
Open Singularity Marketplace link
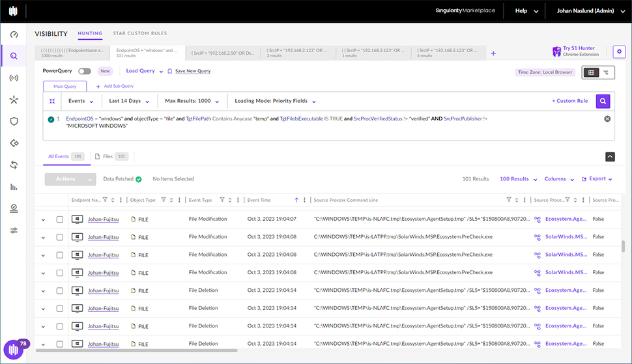pos(465,10)
